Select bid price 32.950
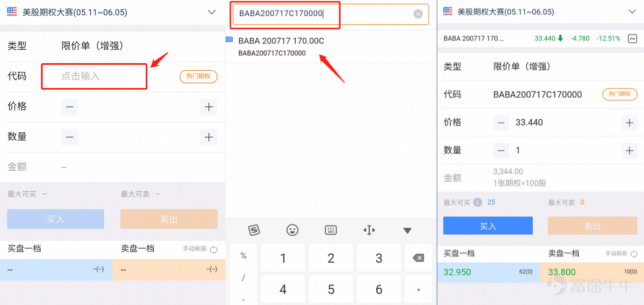Screen dimensions: 644x305 tap(457, 273)
